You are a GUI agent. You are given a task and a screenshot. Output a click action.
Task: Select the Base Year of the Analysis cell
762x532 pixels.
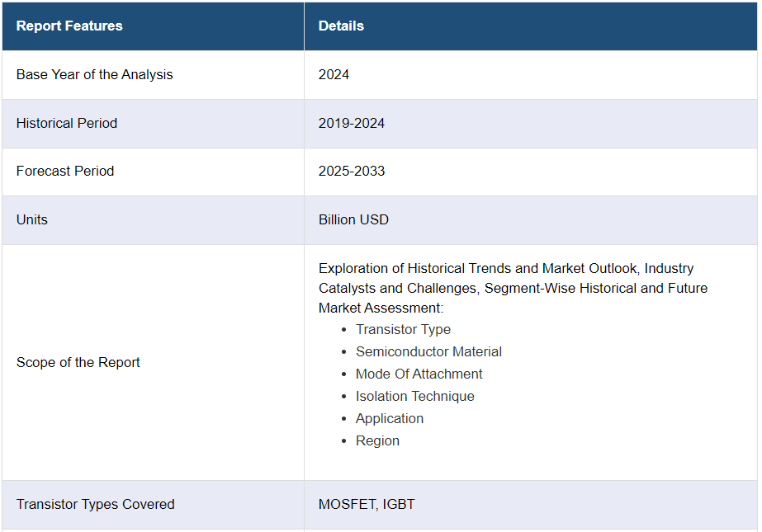tap(95, 75)
